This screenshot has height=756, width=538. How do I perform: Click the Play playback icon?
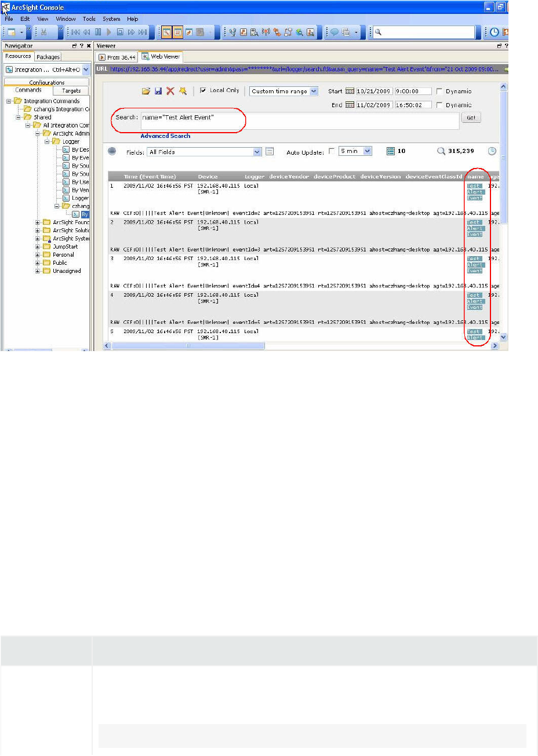tap(108, 32)
